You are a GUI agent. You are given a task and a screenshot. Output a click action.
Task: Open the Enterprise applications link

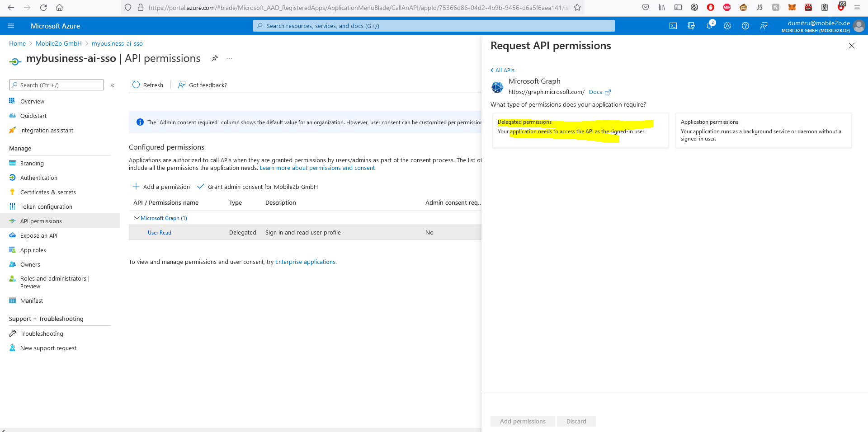tap(305, 262)
